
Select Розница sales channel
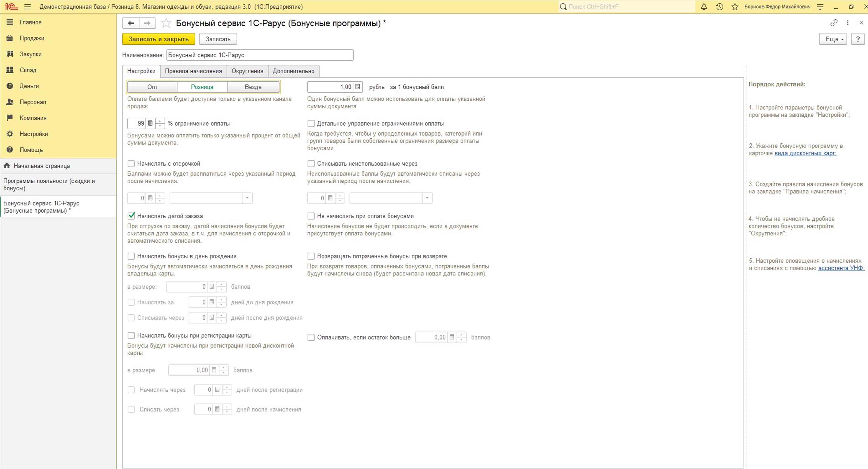point(202,87)
